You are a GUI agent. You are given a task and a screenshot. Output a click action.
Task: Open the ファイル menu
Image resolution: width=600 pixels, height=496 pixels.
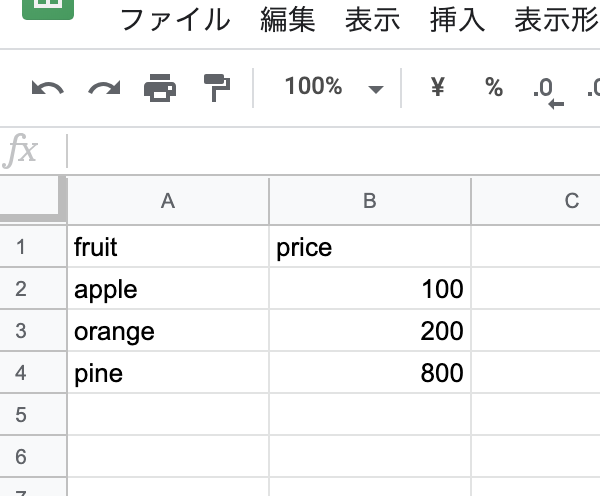pyautogui.click(x=176, y=20)
